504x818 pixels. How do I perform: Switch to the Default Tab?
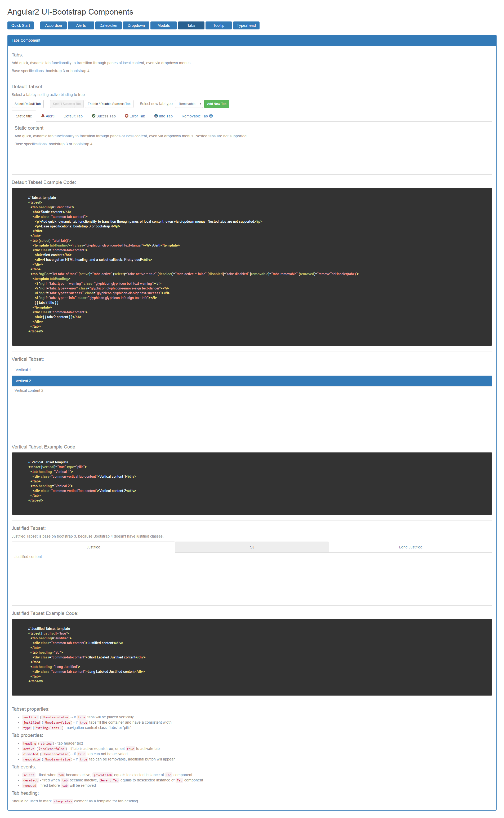(73, 116)
